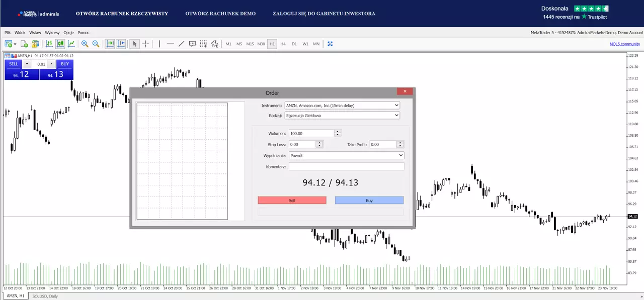Set timeframe to D1
The width and height of the screenshot is (644, 300).
[294, 44]
